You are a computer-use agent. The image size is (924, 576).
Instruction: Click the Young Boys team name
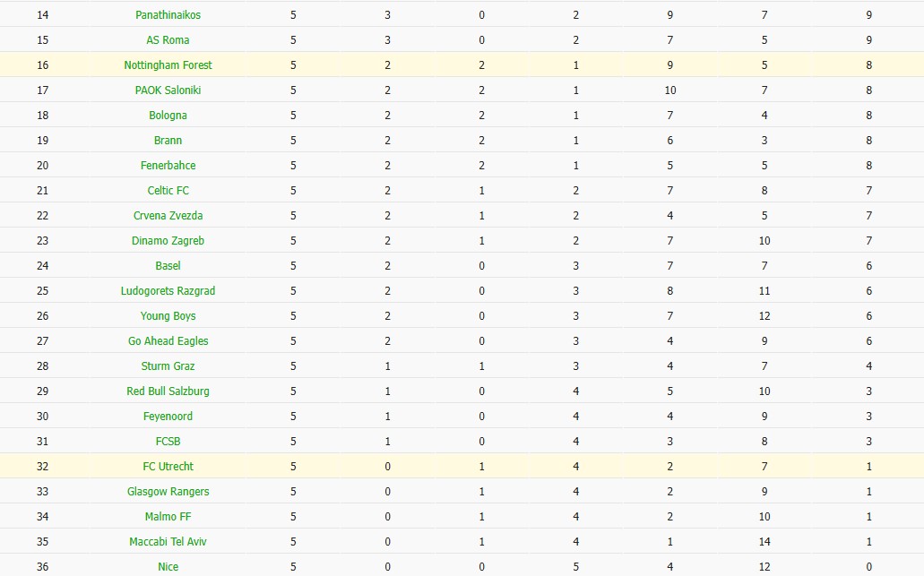point(168,316)
